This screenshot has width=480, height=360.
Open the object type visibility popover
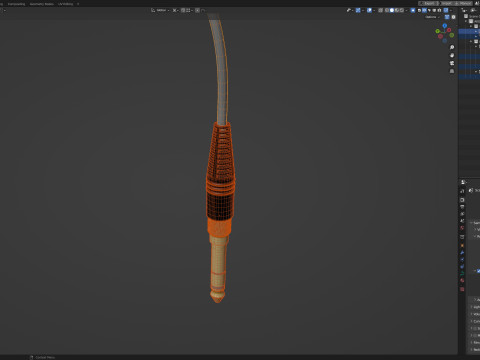click(350, 10)
